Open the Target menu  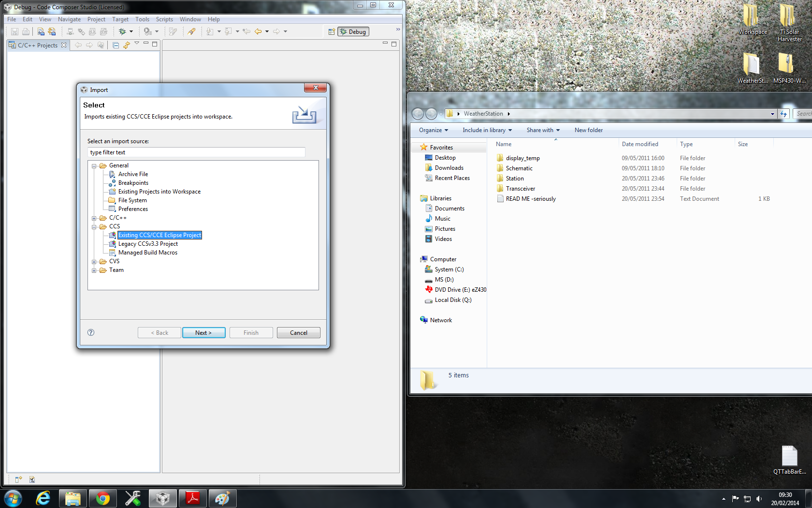pyautogui.click(x=120, y=19)
